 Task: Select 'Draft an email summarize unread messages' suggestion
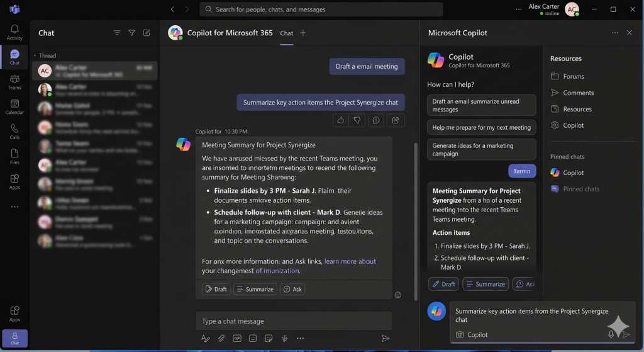[x=481, y=105]
